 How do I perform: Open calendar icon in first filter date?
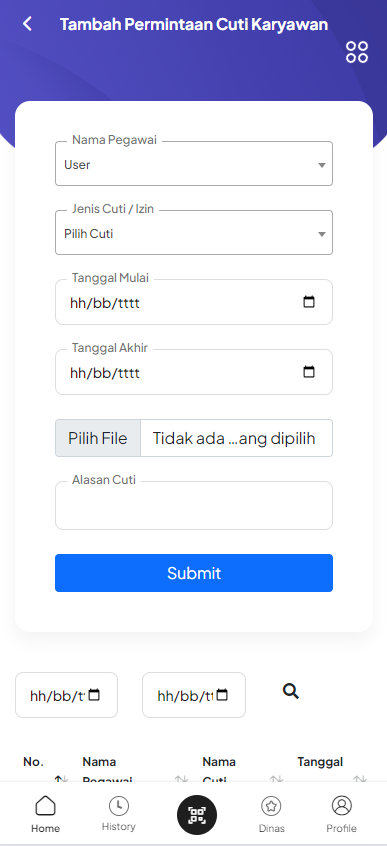[94, 695]
